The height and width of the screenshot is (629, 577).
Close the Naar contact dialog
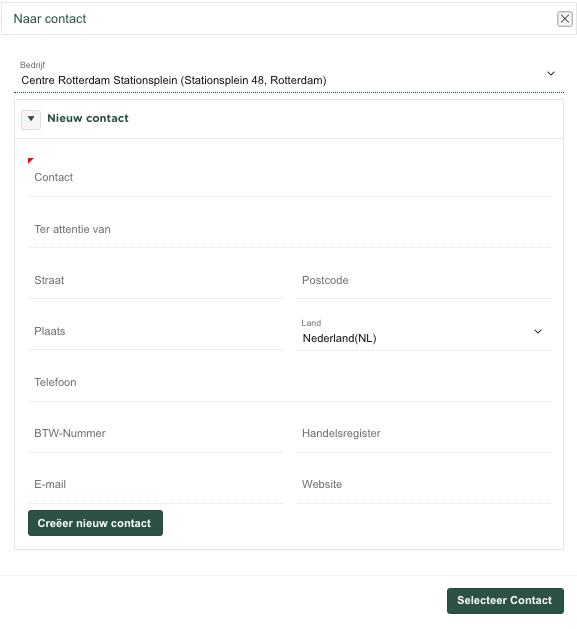(x=565, y=19)
